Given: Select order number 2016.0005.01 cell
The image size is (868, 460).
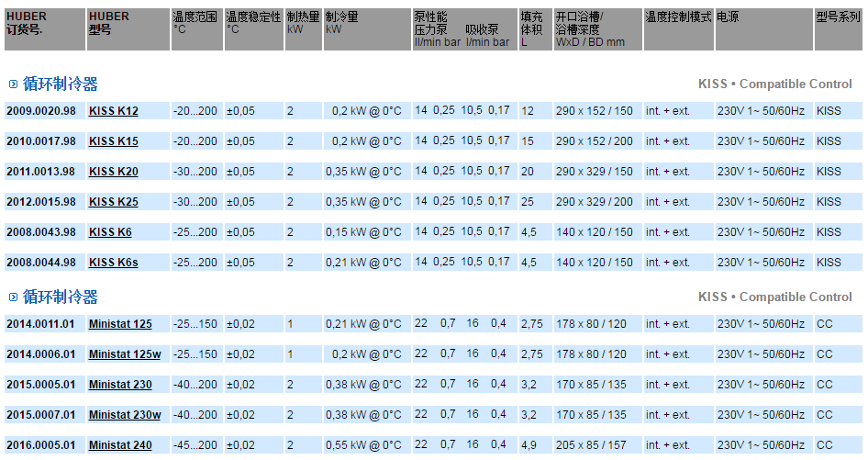Looking at the screenshot, I should pos(41,445).
